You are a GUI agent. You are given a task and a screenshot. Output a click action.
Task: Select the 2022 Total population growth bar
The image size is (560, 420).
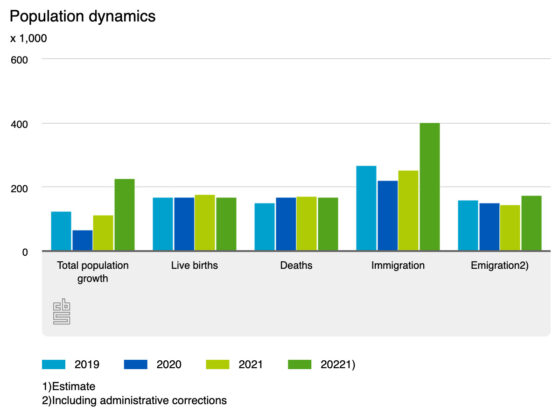[125, 215]
